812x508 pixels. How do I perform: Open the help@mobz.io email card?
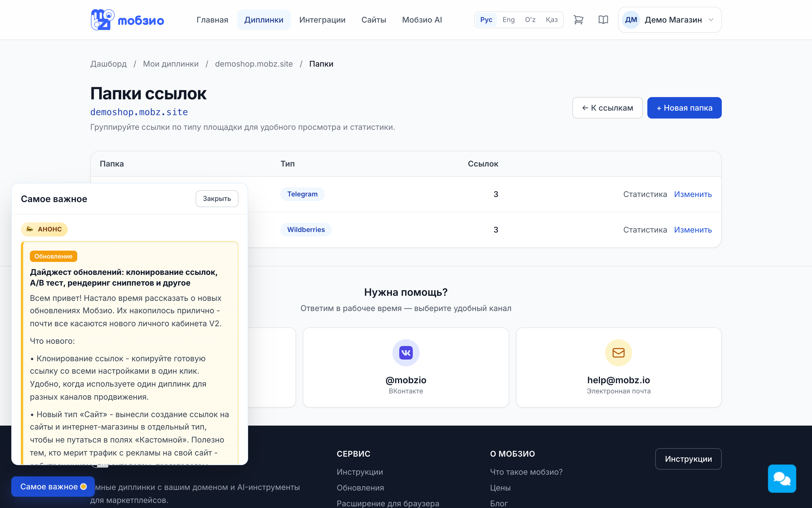618,367
